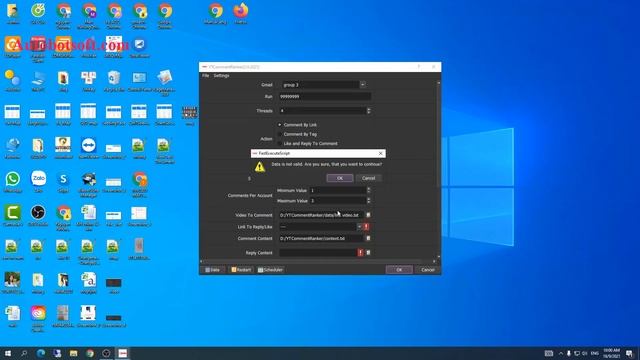
Task: Confirm the FastExecuteScript warning with OK
Action: [x=340, y=178]
